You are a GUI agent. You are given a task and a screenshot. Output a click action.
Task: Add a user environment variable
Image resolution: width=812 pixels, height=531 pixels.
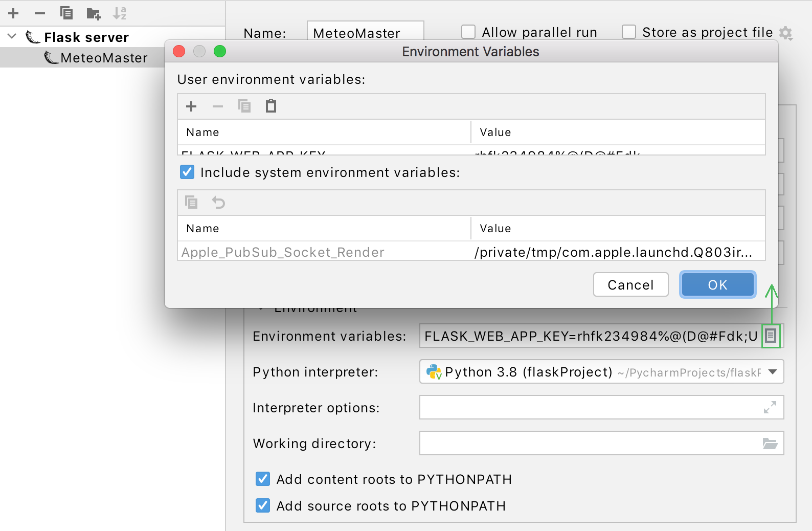pos(191,106)
